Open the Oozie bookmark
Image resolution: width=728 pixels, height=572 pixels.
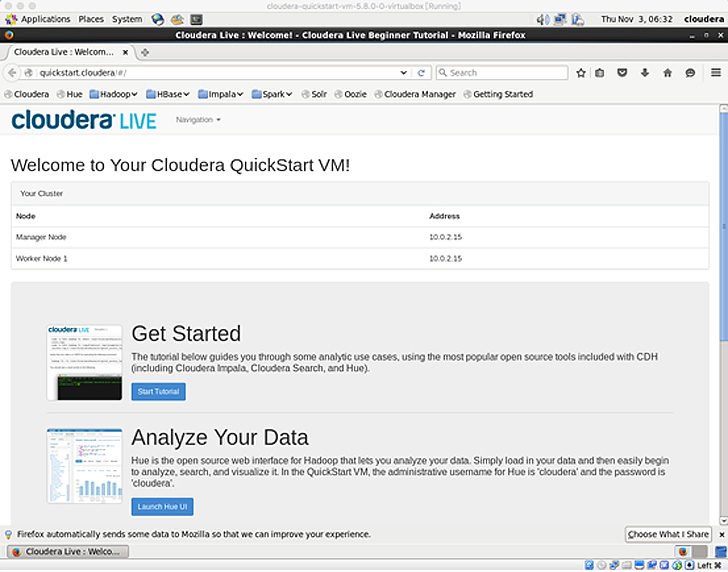[x=351, y=94]
